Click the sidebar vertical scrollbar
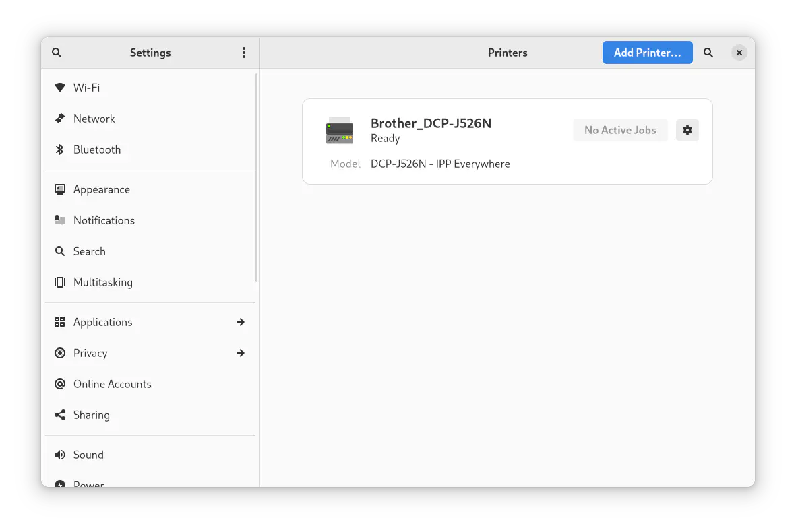 257,178
